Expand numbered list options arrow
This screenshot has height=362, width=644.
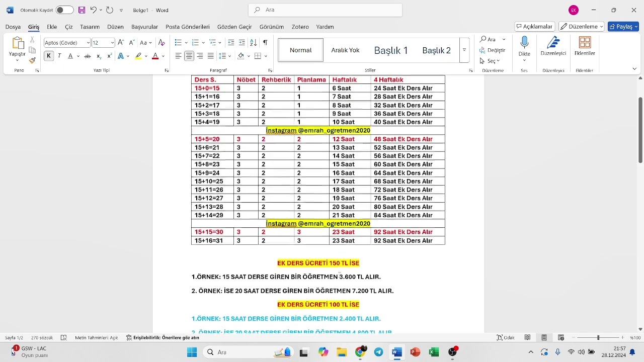[204, 43]
